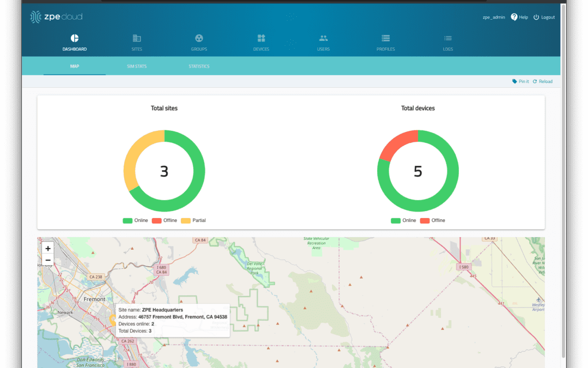The height and width of the screenshot is (368, 588).
Task: Open the Profiles icon
Action: pos(385,38)
